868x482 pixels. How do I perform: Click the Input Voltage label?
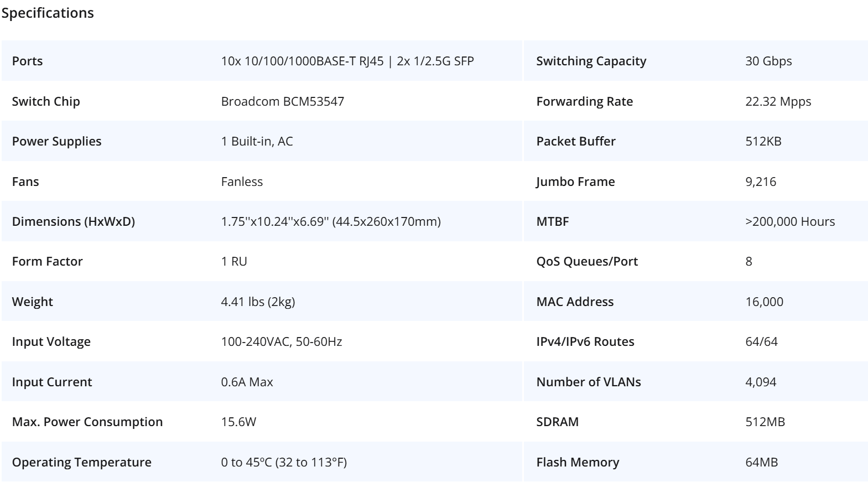pos(51,341)
